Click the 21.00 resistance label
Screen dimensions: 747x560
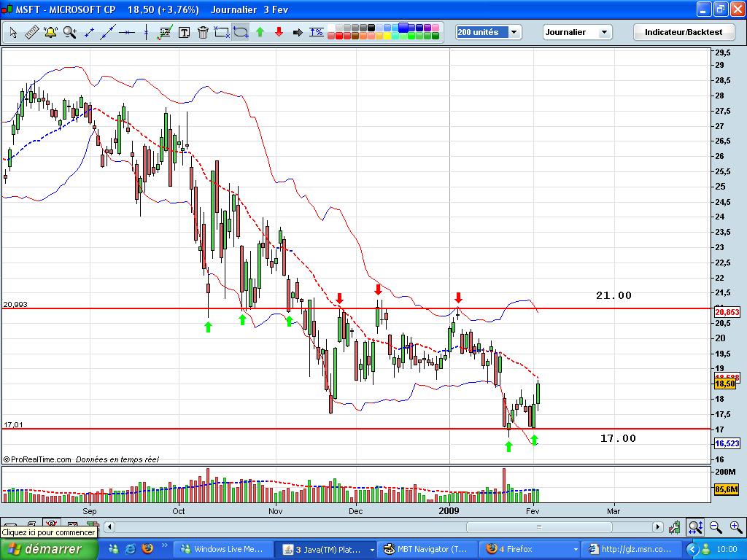click(x=614, y=295)
